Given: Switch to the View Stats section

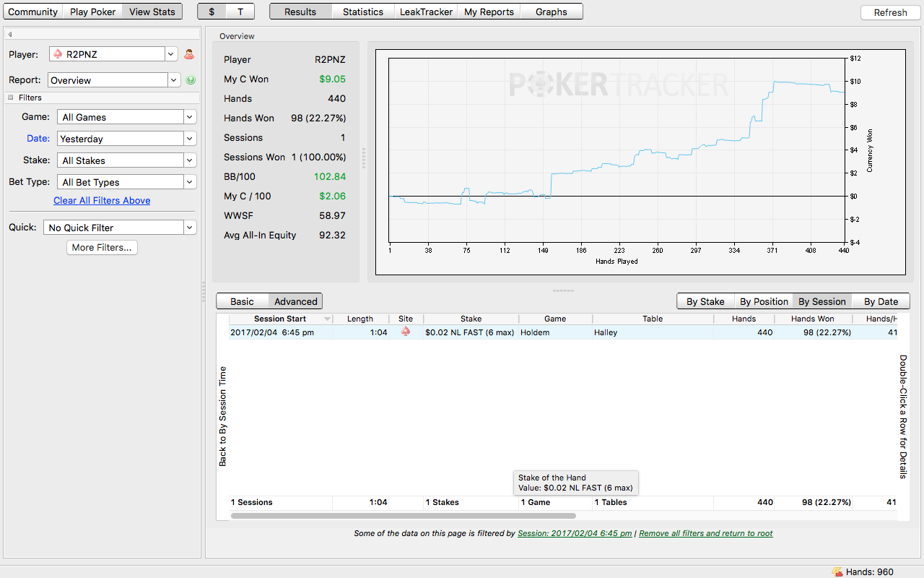Looking at the screenshot, I should point(152,12).
